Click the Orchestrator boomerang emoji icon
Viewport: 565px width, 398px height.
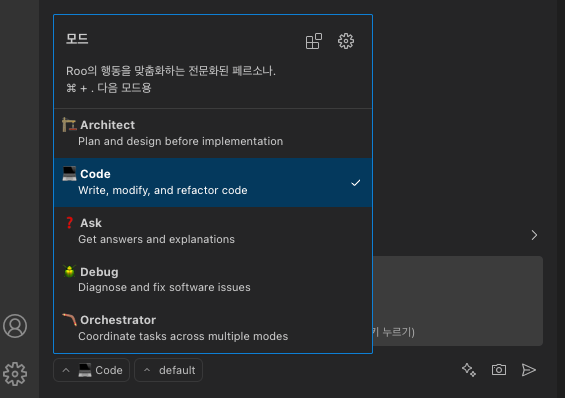pyautogui.click(x=69, y=319)
